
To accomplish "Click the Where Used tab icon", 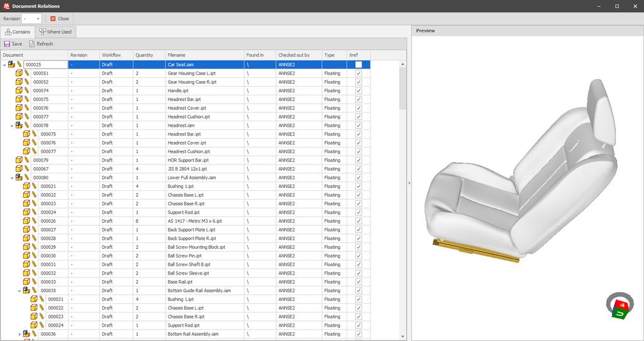I will [x=42, y=31].
